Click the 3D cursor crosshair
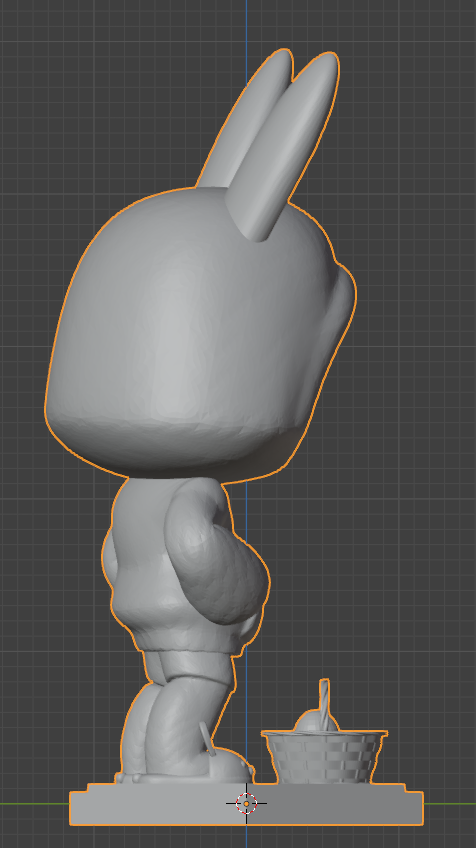This screenshot has width=476, height=848. (x=247, y=804)
